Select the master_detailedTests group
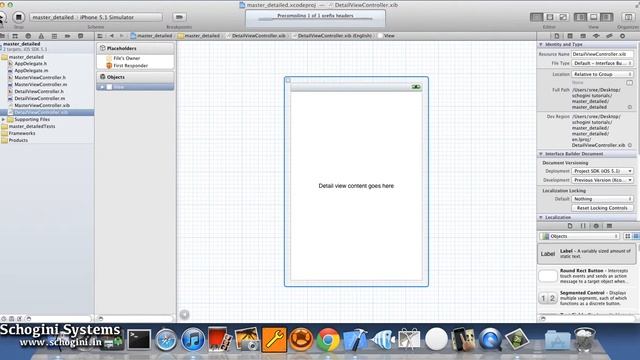Image resolution: width=640 pixels, height=360 pixels. (32, 127)
